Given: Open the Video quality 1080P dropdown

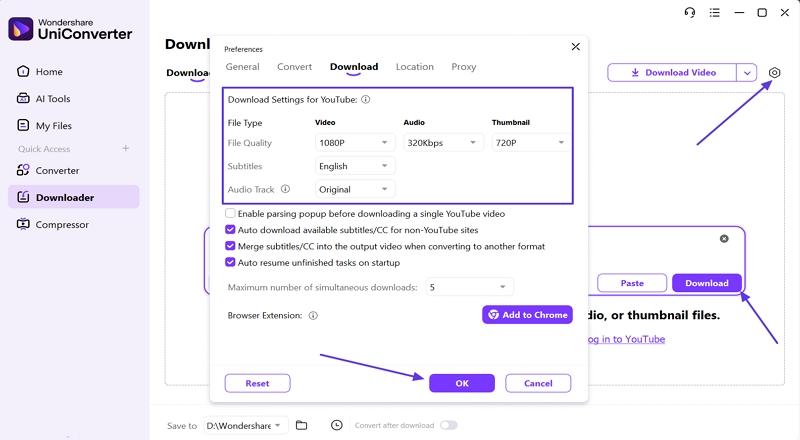Looking at the screenshot, I should [x=354, y=142].
